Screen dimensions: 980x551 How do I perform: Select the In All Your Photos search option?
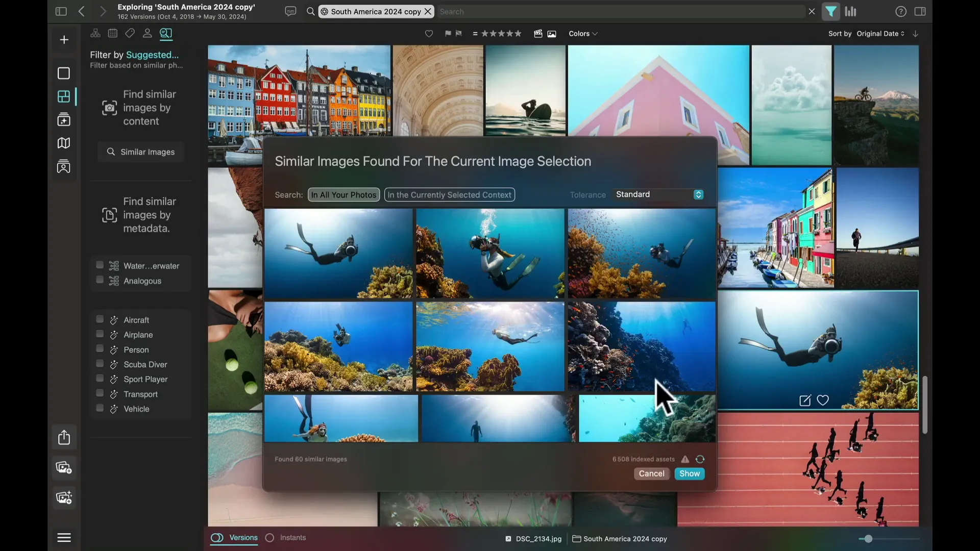pos(343,194)
